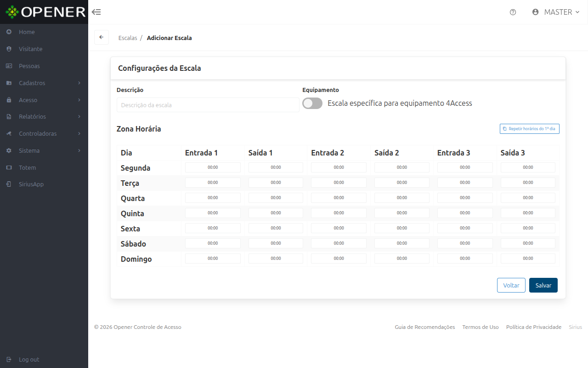The image size is (588, 368).
Task: Open Termos de Uso link
Action: click(481, 327)
